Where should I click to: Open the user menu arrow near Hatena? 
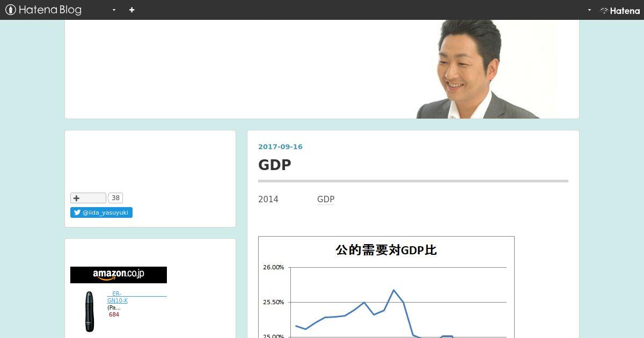tap(589, 10)
